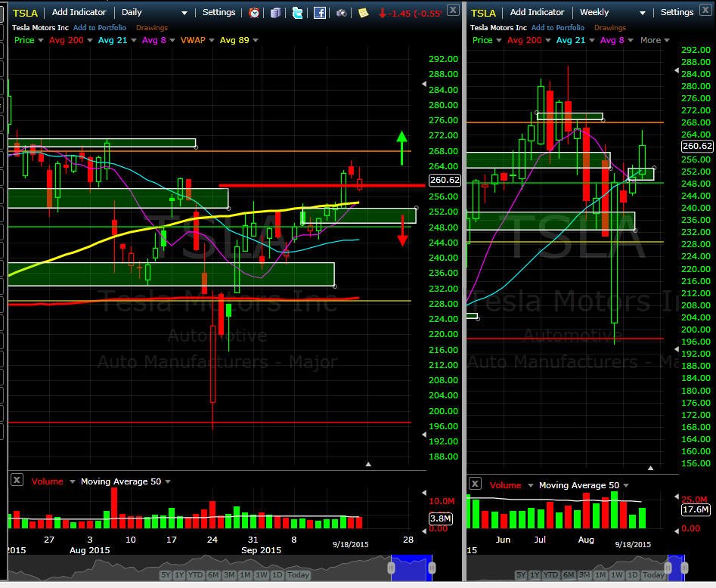The width and height of the screenshot is (716, 588).
Task: Expand Moving Average 50 dropdown in the Daily volume pane
Action: [168, 481]
